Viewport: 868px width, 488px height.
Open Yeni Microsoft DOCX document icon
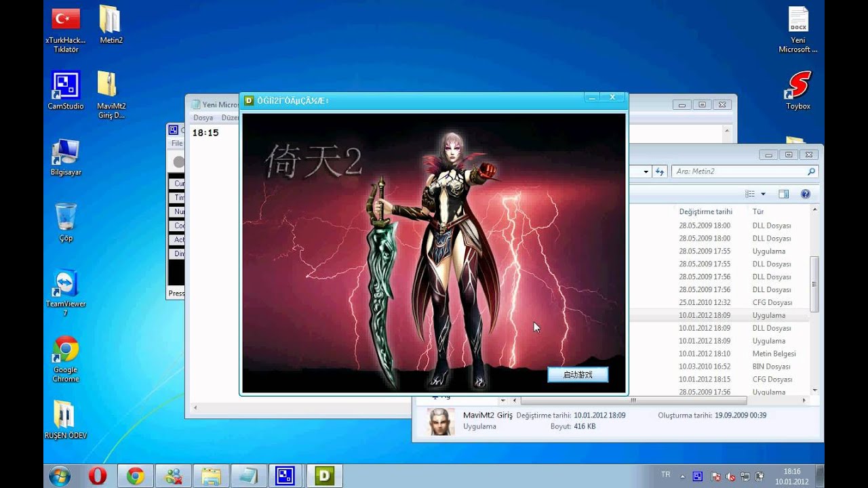tap(798, 30)
